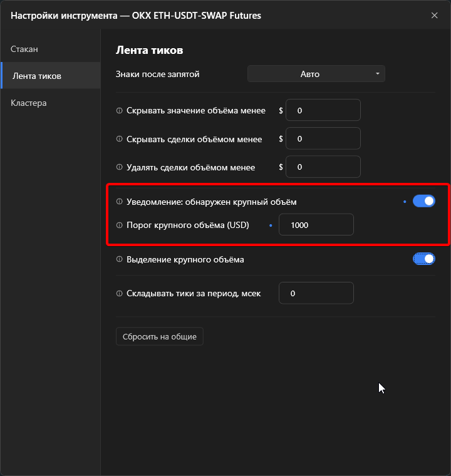The image size is (451, 476).
Task: Click info icon next to Складывать тики за период
Action: point(120,293)
